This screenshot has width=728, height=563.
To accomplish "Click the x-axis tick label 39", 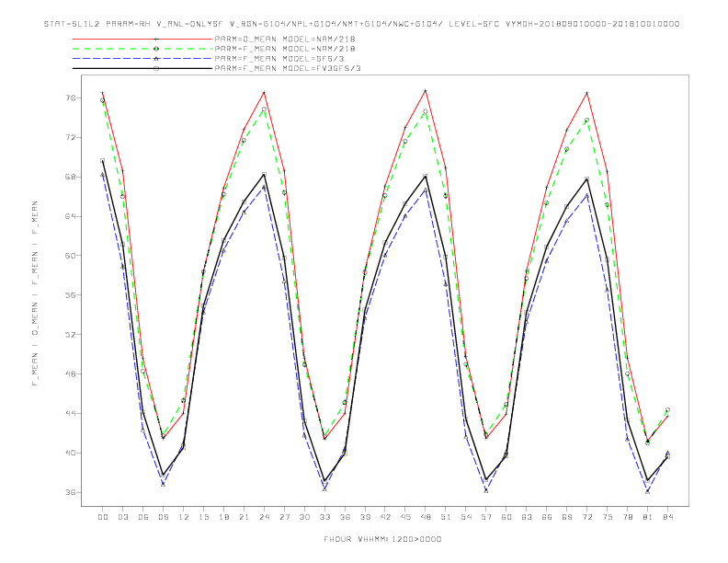I will 365,517.
